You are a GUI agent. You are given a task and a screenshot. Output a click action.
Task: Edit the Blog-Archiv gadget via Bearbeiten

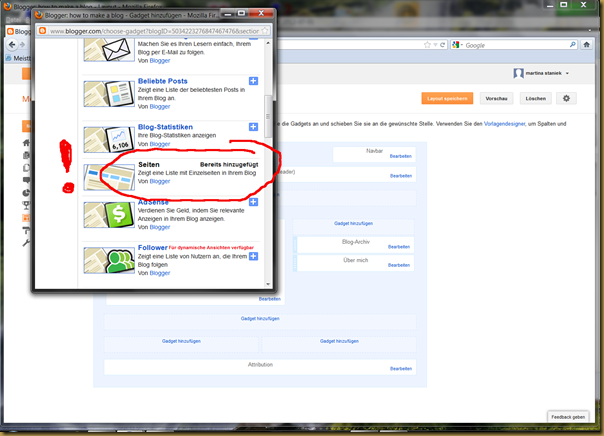click(x=399, y=247)
